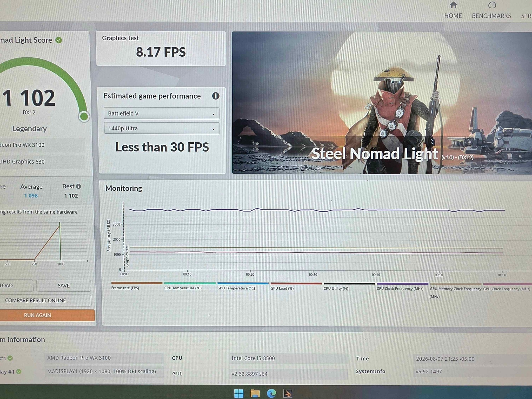Click the info icon next to Best
The height and width of the screenshot is (399, 532).
click(78, 186)
